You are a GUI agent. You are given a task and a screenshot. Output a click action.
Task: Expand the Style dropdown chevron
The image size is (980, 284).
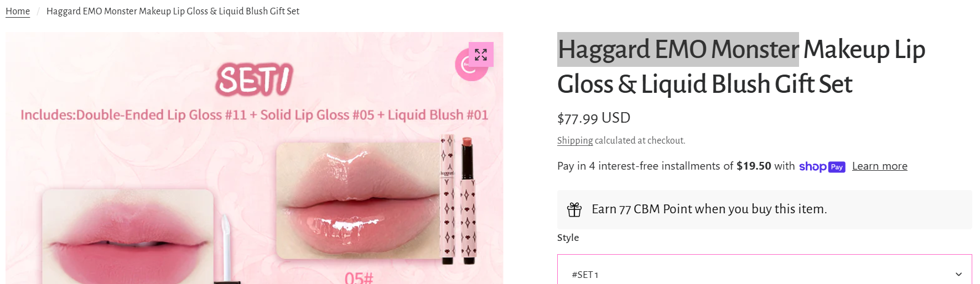click(958, 274)
